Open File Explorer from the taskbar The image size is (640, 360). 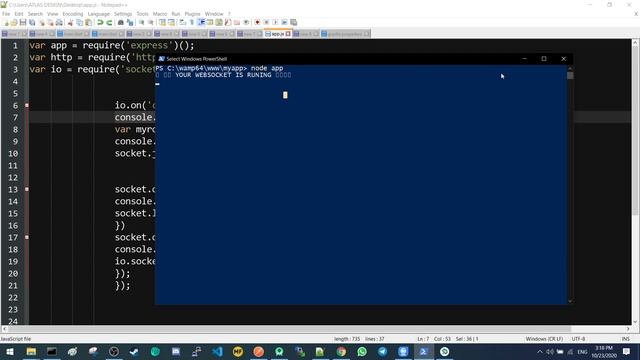[x=31, y=351]
